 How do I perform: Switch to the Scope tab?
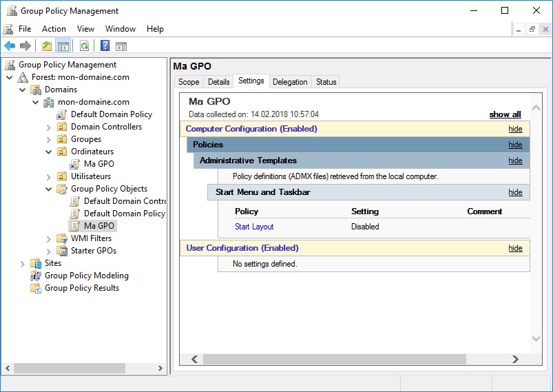click(x=189, y=82)
